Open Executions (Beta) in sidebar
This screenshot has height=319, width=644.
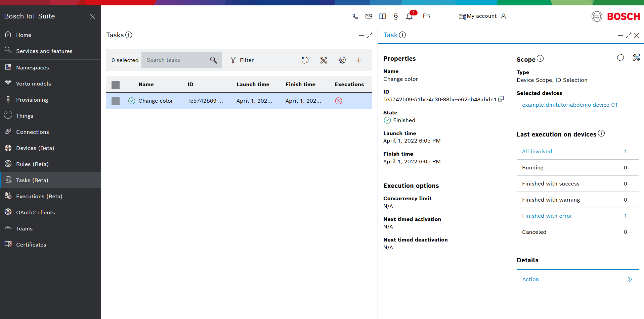coord(50,196)
